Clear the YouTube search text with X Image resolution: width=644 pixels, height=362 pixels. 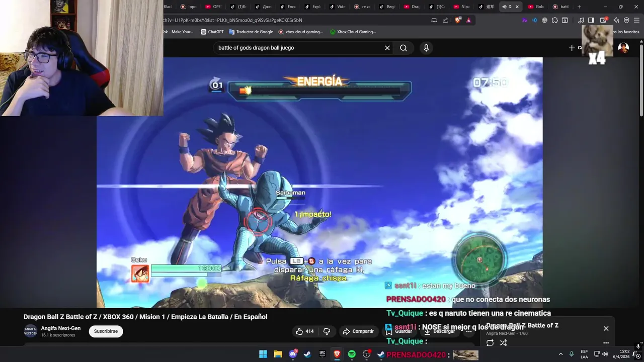point(387,48)
